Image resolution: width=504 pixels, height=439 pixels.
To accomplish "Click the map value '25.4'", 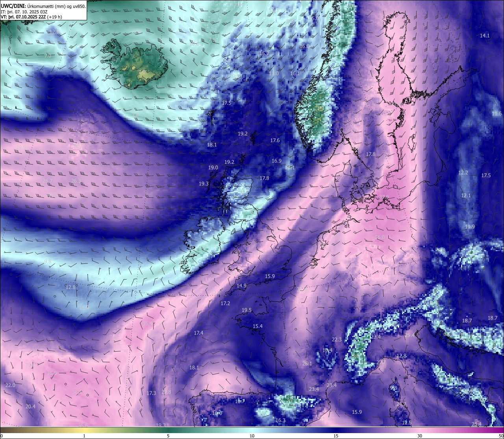I will [476, 424].
